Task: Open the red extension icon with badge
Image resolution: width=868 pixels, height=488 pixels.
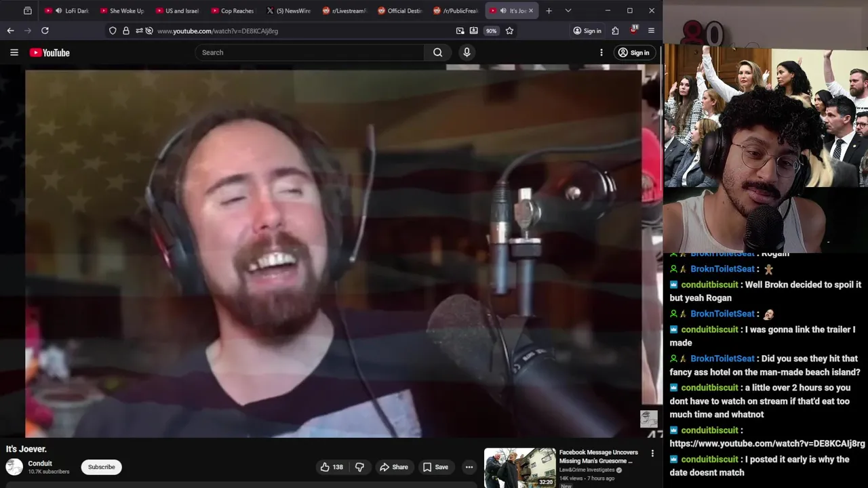Action: coord(633,30)
